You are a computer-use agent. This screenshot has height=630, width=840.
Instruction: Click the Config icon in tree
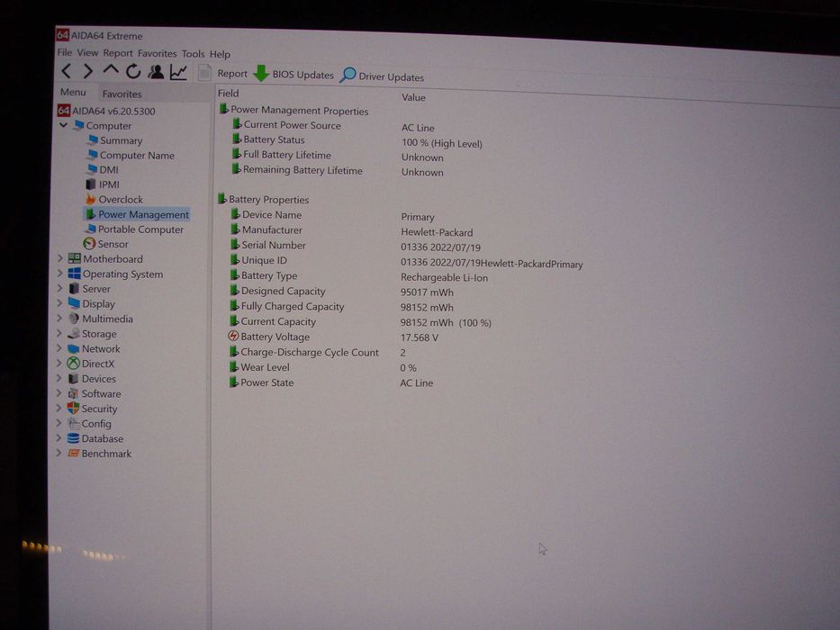tap(73, 423)
